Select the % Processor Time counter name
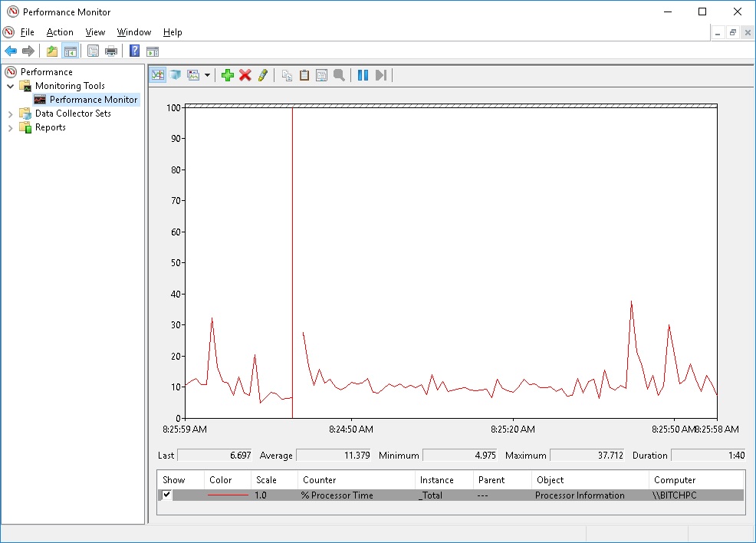This screenshot has width=756, height=543. [337, 495]
